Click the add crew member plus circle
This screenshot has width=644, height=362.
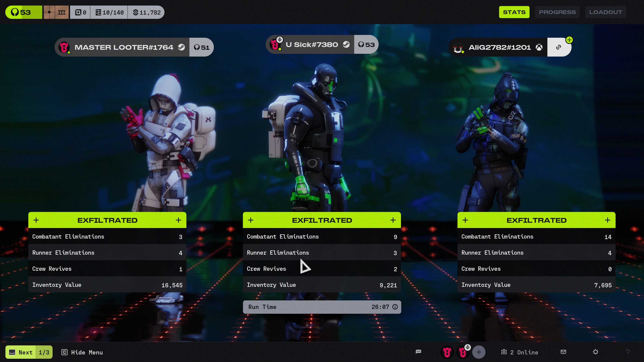478,352
